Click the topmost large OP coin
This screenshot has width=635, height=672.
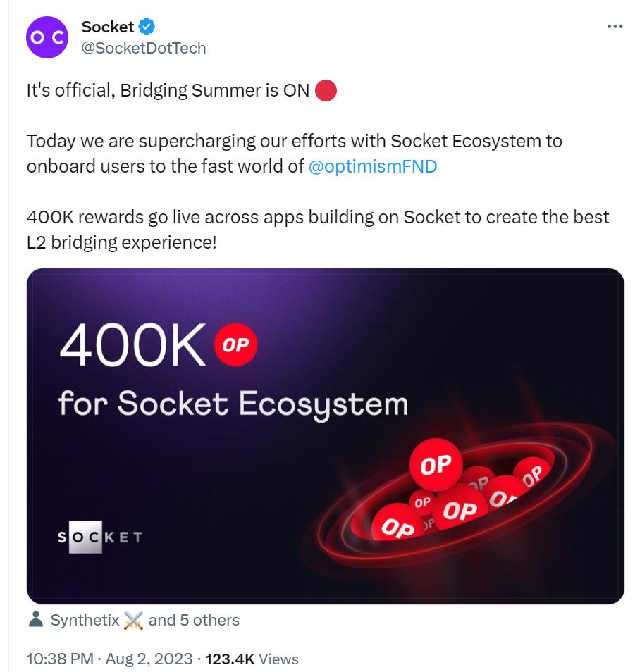click(x=436, y=463)
